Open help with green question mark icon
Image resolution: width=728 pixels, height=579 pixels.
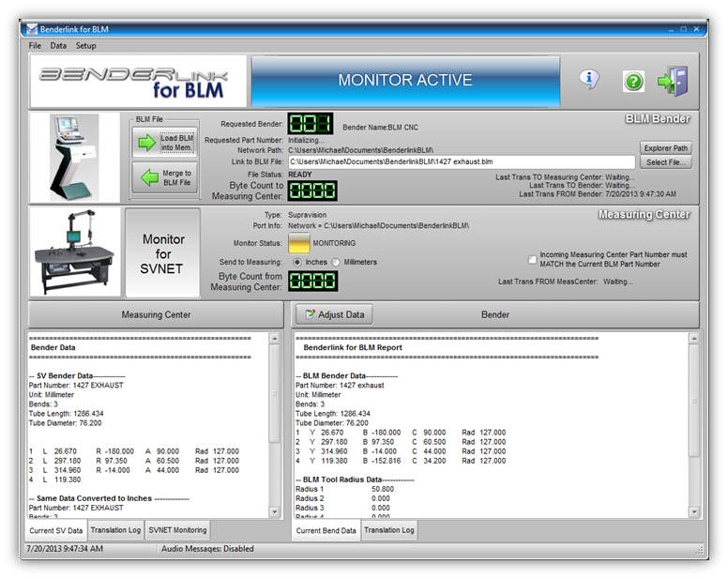633,82
